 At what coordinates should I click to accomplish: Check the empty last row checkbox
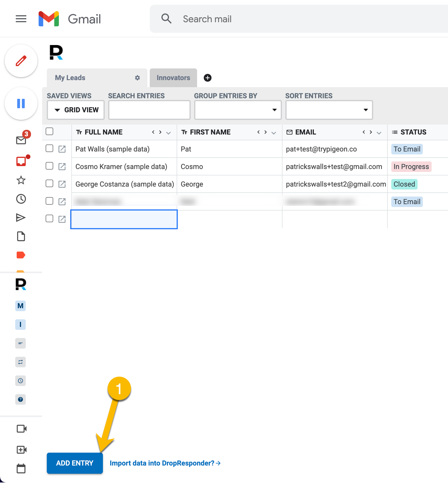pos(49,219)
